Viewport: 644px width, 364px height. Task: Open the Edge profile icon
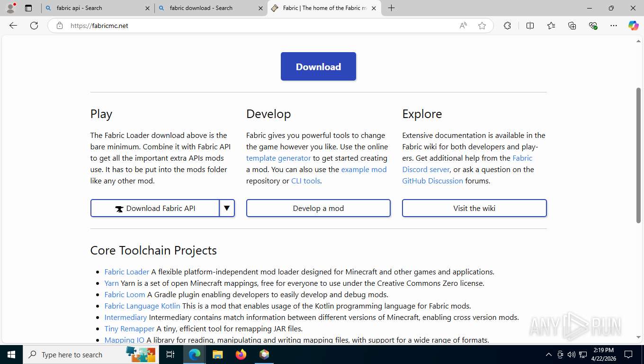10,8
